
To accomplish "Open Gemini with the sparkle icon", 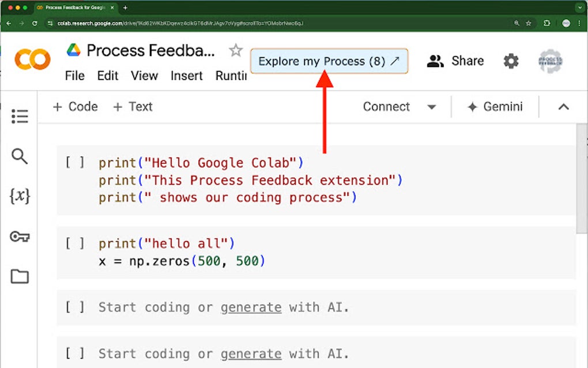I will pyautogui.click(x=474, y=107).
